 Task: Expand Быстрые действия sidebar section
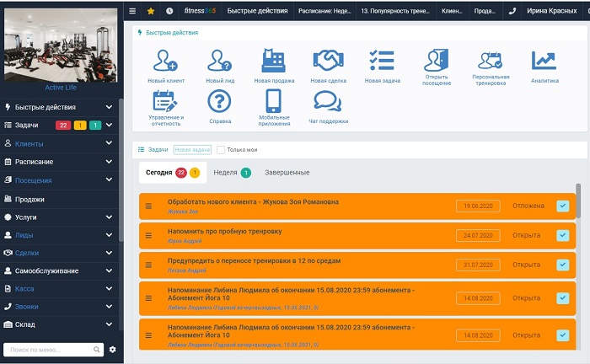109,107
